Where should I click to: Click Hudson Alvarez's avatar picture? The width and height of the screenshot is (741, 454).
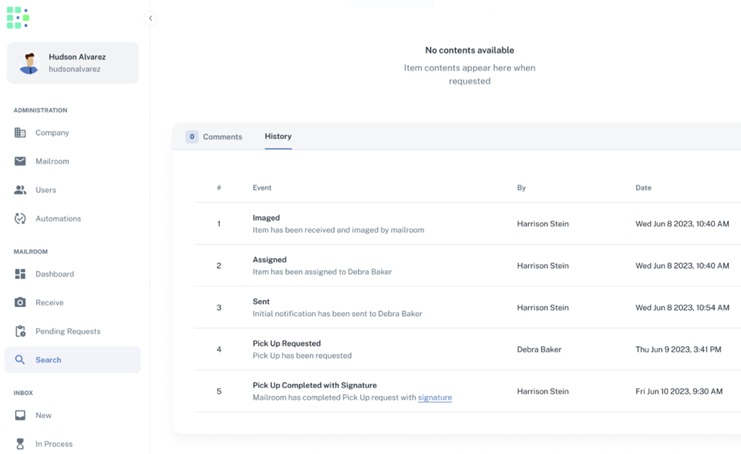click(29, 63)
